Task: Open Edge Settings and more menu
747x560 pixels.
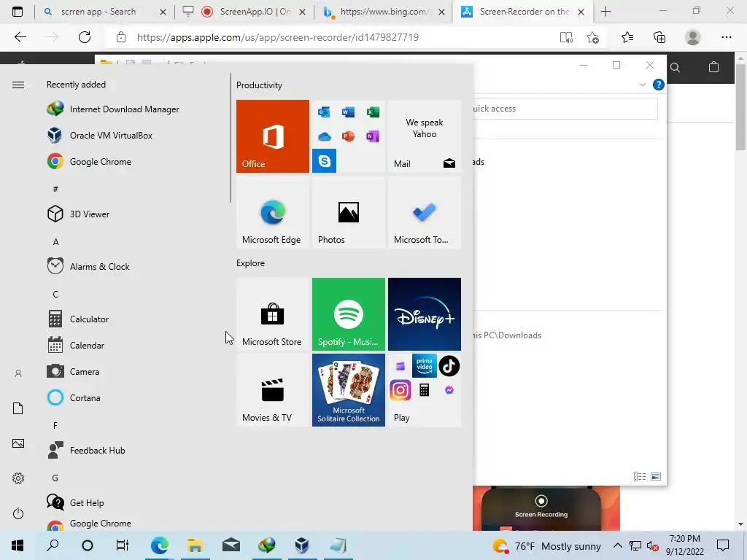Action: click(726, 37)
